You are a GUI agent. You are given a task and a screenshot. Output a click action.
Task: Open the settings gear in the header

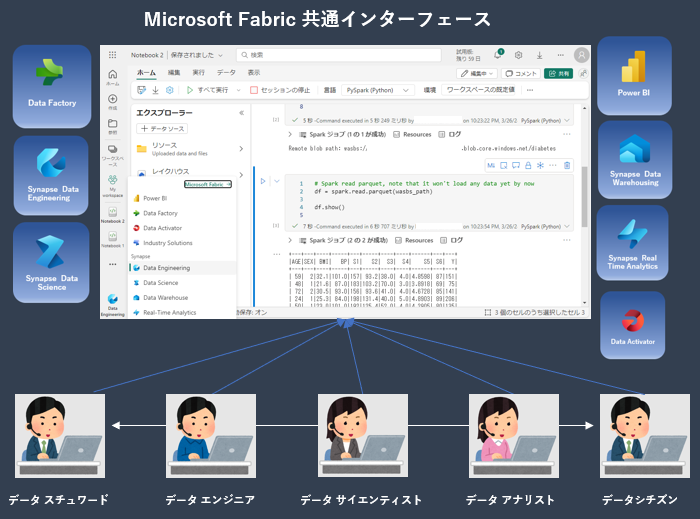[518, 55]
